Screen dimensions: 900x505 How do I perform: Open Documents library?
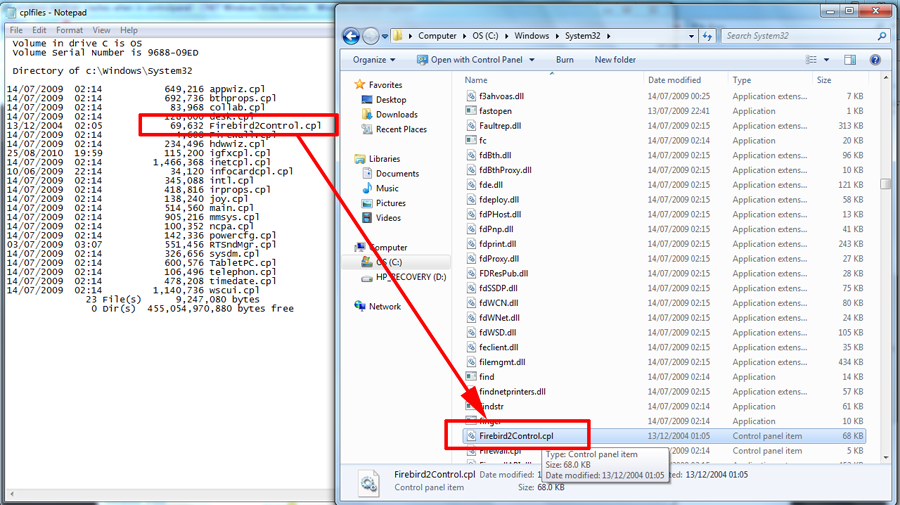[x=397, y=173]
